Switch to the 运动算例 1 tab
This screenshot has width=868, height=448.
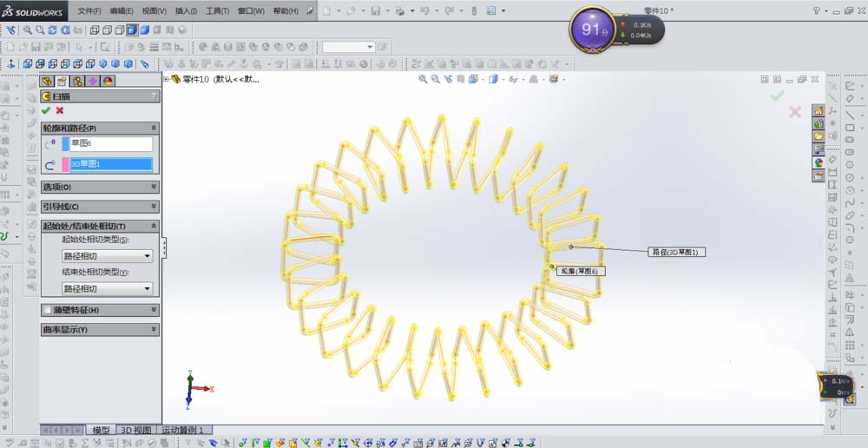click(x=185, y=430)
